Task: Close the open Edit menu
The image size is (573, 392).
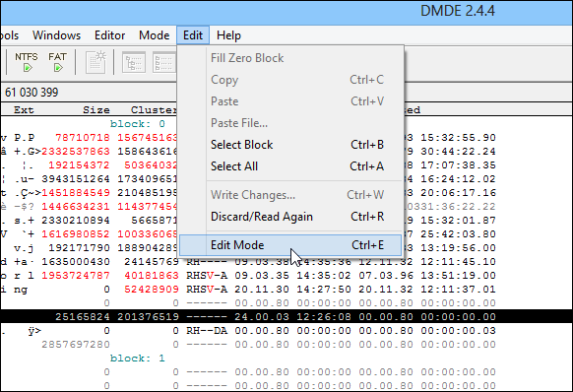Action: [x=193, y=35]
